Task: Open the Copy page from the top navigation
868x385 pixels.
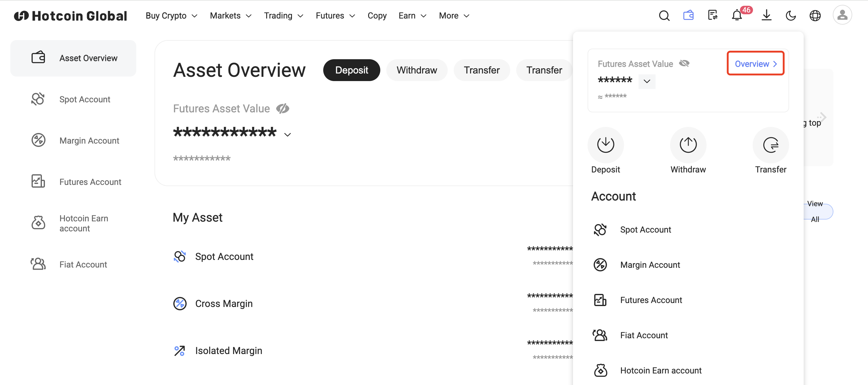Action: [377, 15]
